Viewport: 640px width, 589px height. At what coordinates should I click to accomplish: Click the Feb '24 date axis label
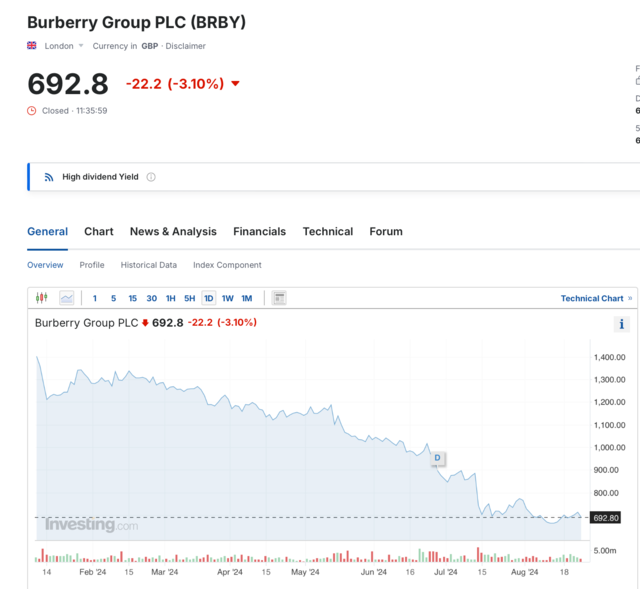[x=93, y=572]
